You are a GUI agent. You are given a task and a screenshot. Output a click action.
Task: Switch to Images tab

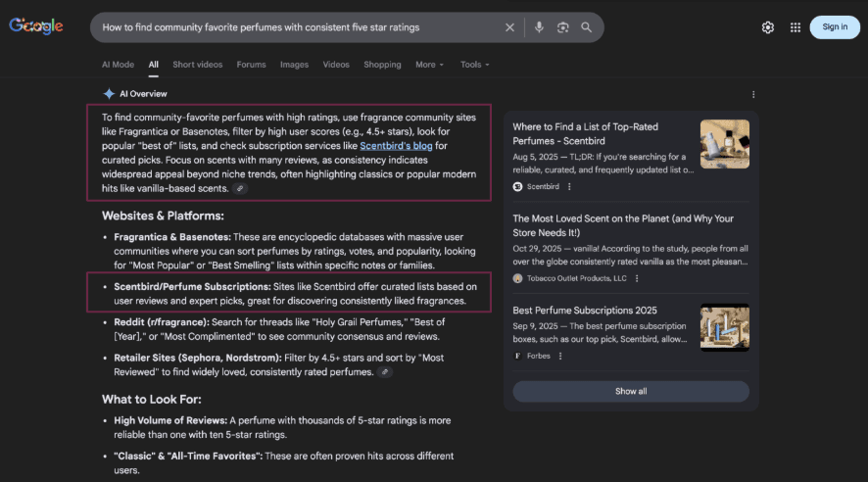click(295, 65)
